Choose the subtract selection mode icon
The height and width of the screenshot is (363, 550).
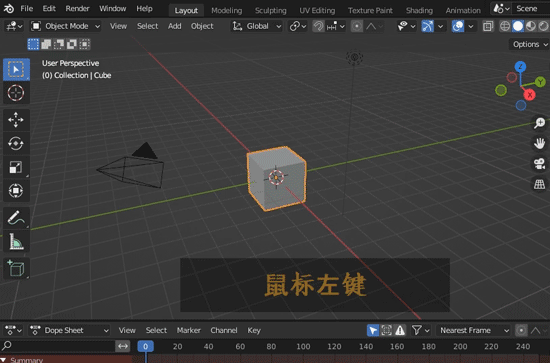59,44
